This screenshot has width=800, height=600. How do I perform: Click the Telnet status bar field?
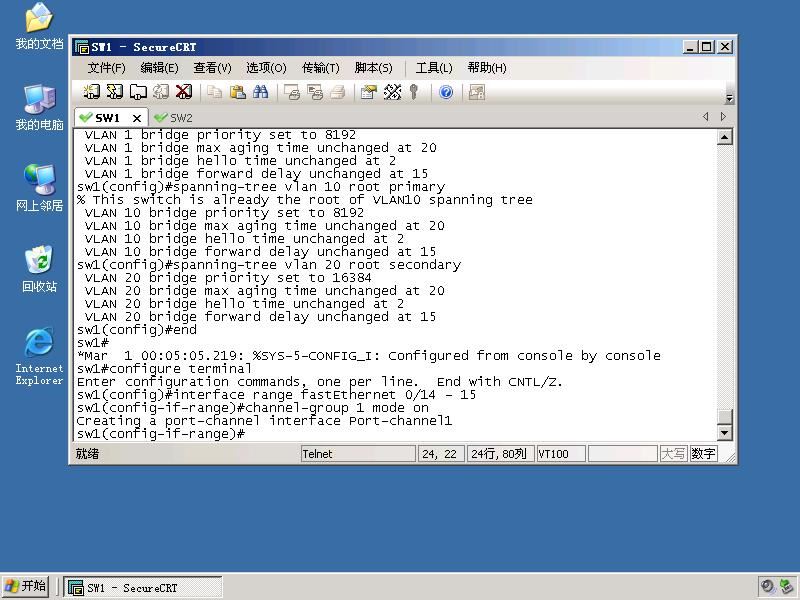pyautogui.click(x=358, y=454)
